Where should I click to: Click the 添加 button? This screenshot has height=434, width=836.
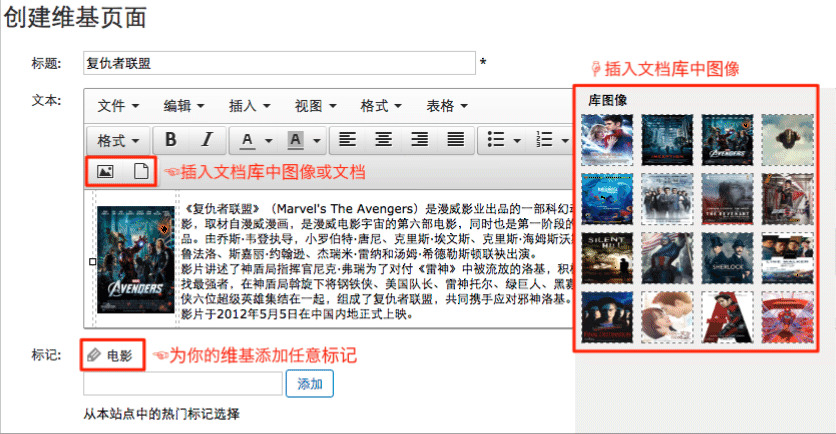[310, 384]
